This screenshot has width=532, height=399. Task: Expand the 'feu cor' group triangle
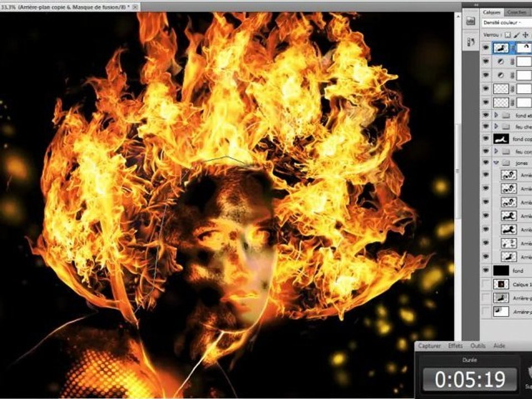pyautogui.click(x=495, y=151)
